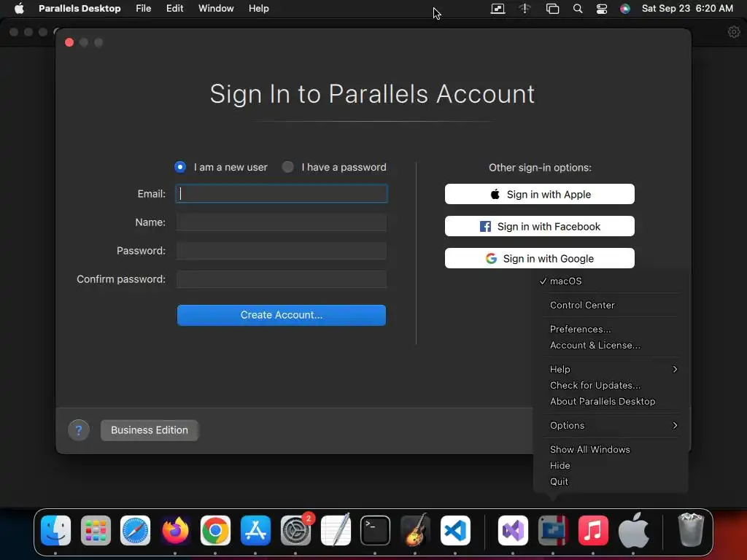Click the Business Edition button

point(149,430)
